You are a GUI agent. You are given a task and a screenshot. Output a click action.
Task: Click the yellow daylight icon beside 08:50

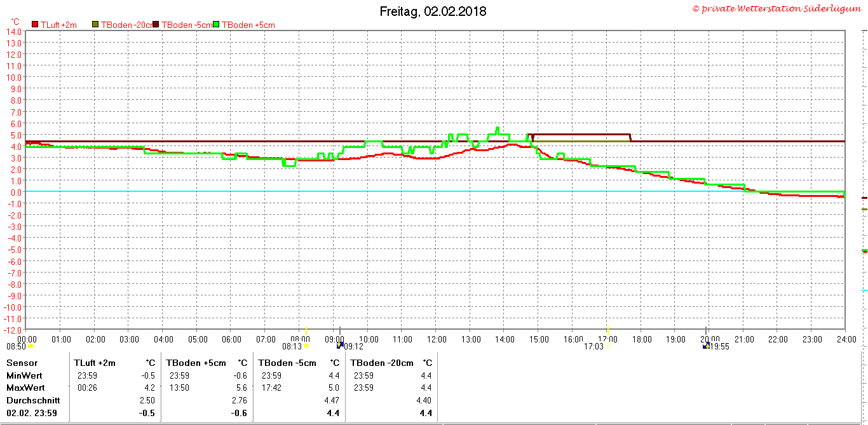31,346
